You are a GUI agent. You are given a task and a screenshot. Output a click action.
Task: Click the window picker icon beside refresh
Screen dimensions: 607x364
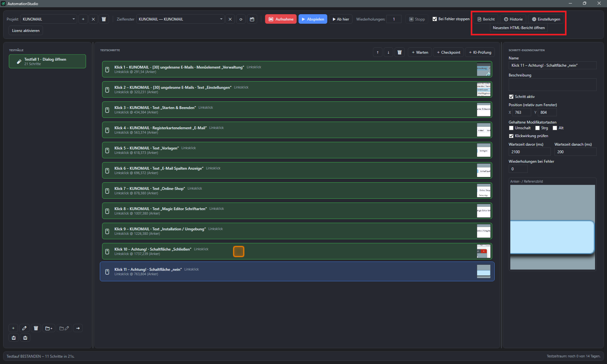click(252, 19)
